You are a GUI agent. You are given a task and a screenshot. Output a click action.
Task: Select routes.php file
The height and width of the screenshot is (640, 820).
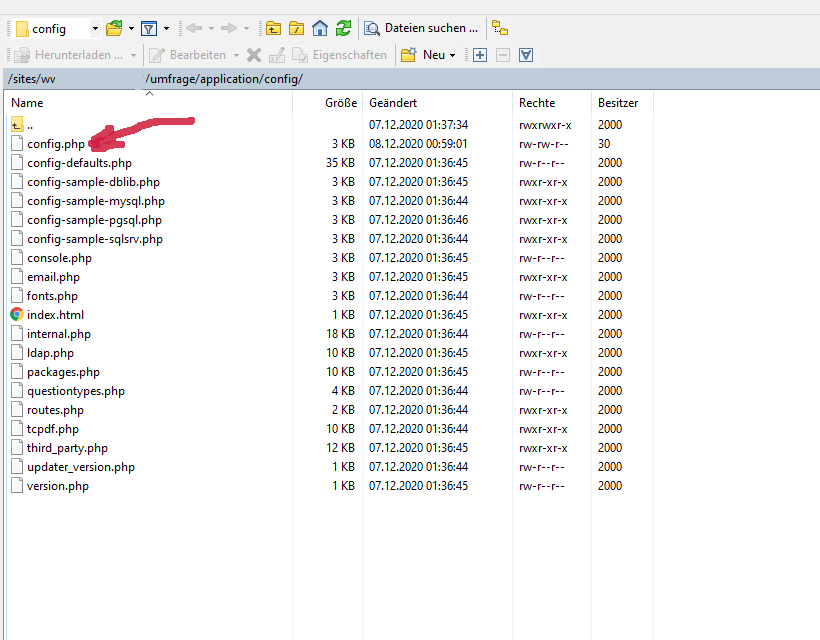tap(55, 410)
